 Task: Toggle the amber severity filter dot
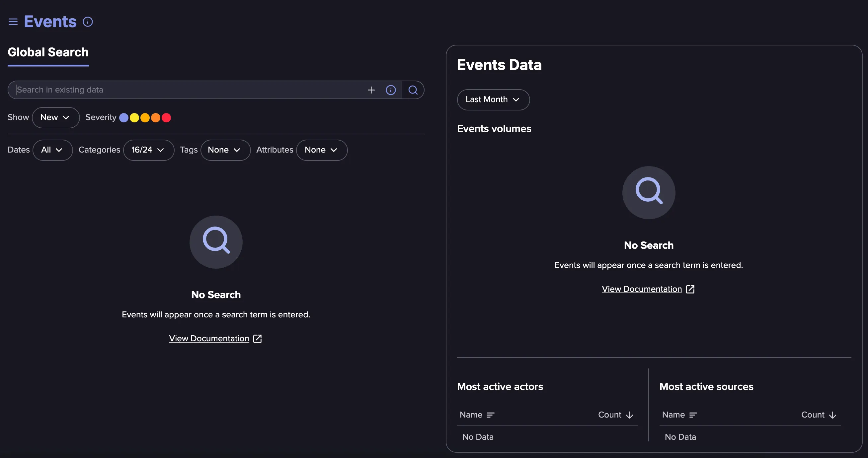click(145, 117)
